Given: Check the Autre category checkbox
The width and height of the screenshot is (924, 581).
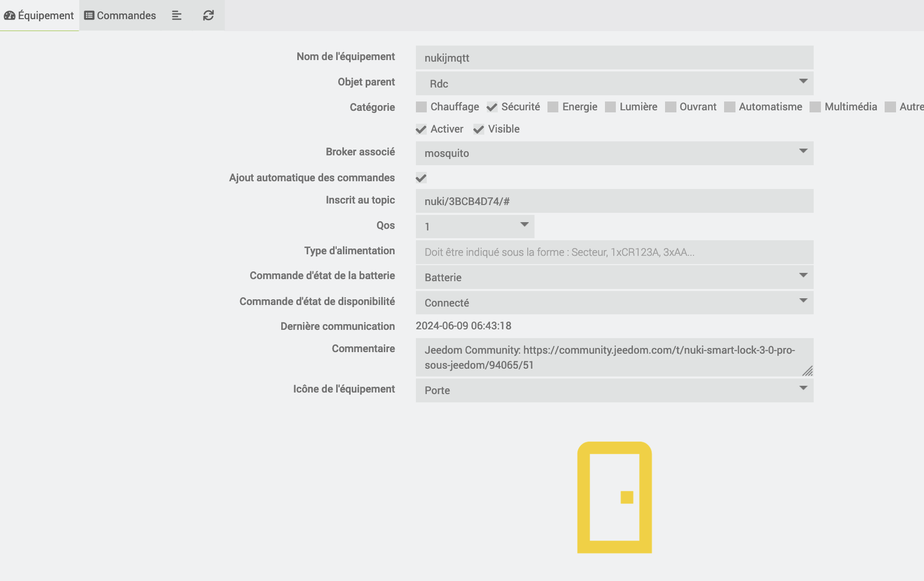Looking at the screenshot, I should [890, 107].
